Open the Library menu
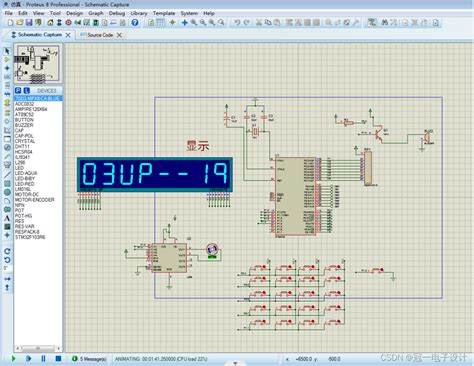Screen dimensions: 474x366 tap(139, 13)
